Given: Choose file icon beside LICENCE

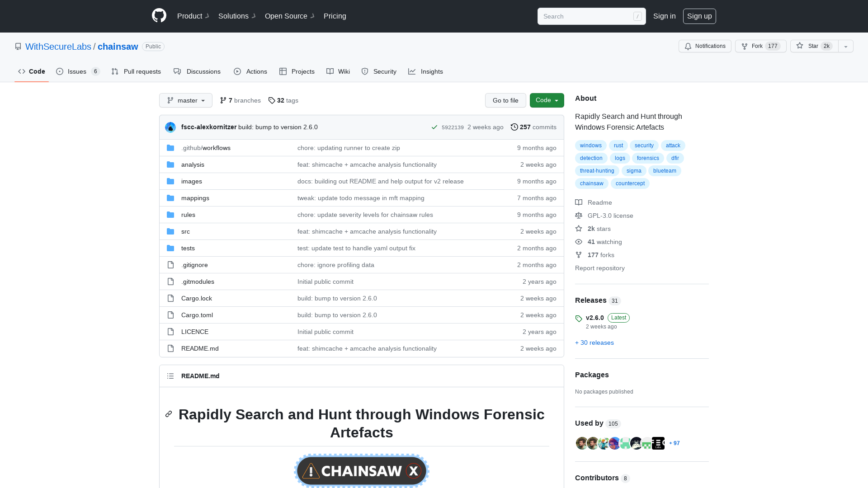Looking at the screenshot, I should pyautogui.click(x=170, y=332).
